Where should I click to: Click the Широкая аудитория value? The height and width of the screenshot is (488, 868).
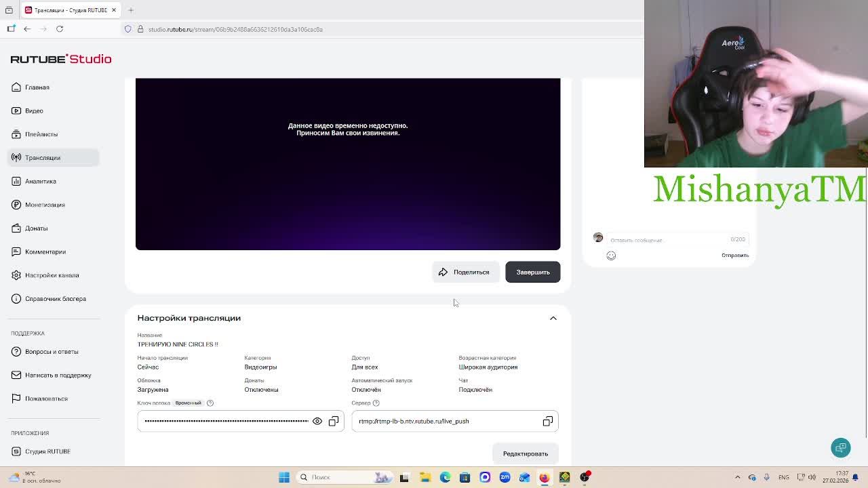pyautogui.click(x=488, y=367)
